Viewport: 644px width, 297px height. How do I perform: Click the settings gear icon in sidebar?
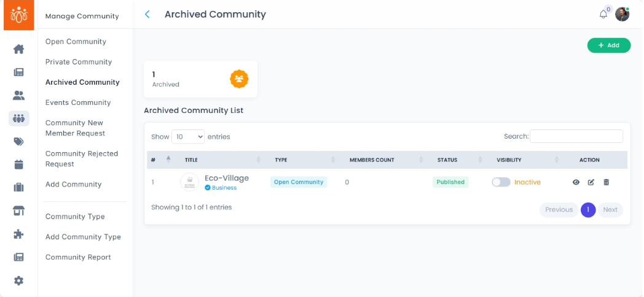(x=18, y=280)
